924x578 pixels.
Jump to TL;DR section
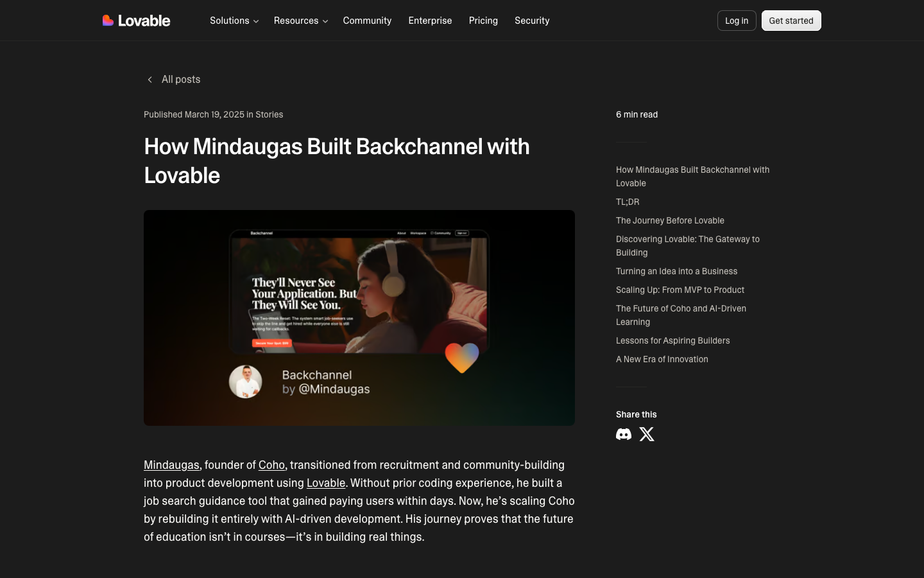pos(628,202)
